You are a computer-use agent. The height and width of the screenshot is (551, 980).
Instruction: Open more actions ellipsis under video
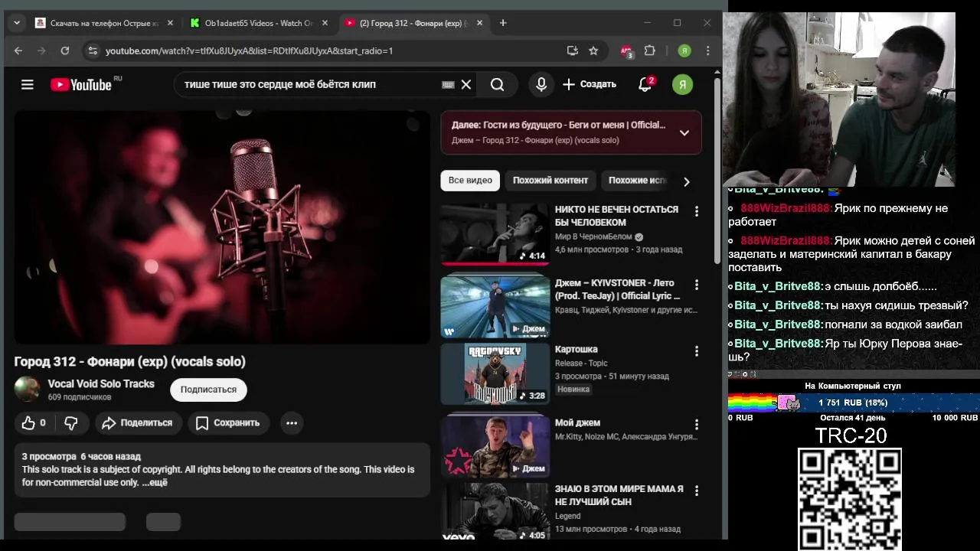click(292, 422)
